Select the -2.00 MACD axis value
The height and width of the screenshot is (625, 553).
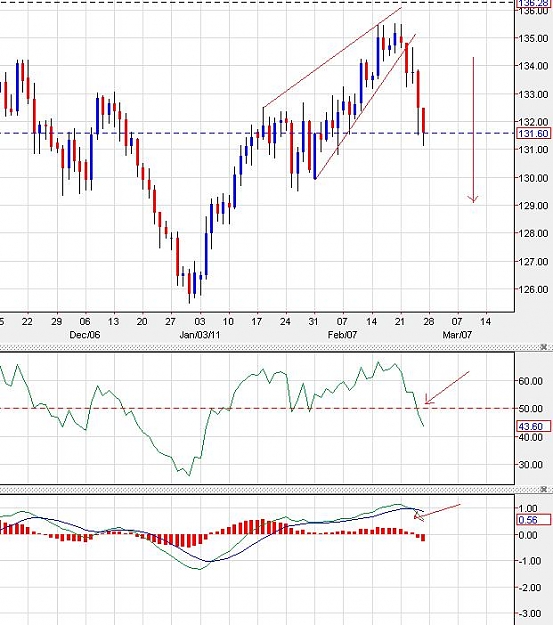tap(529, 588)
